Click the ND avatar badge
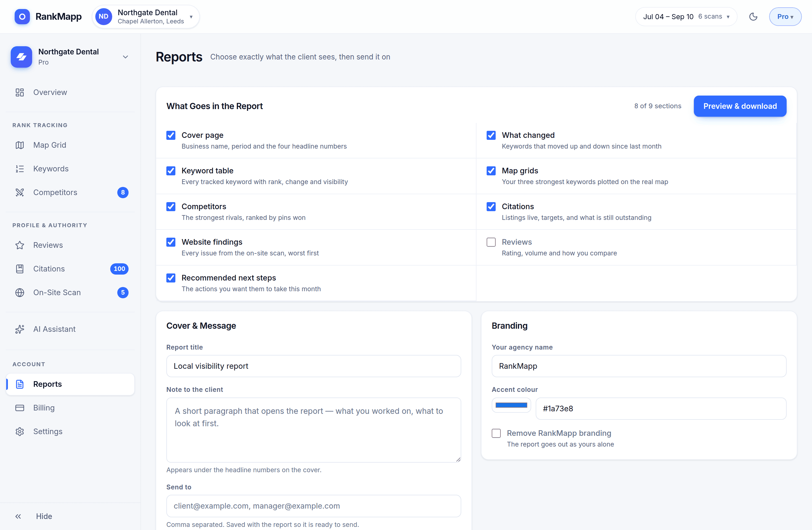This screenshot has height=530, width=812. [x=103, y=16]
